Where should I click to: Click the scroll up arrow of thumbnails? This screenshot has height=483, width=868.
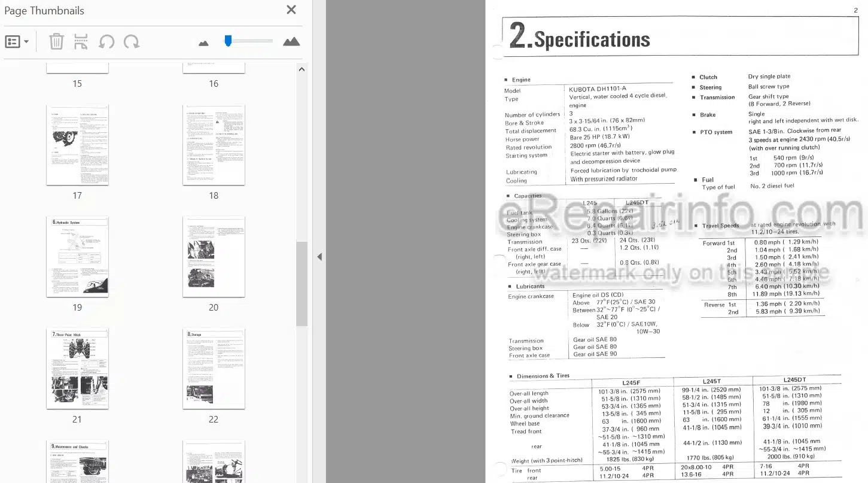click(301, 69)
